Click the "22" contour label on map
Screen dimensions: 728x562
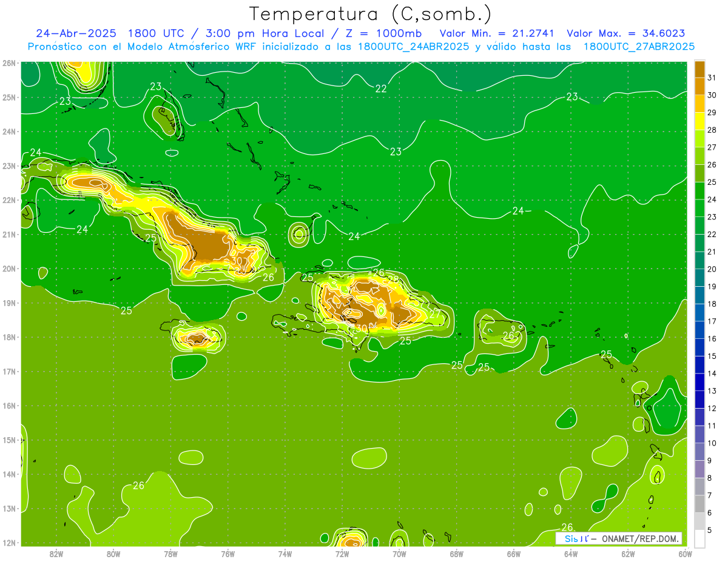[x=381, y=89]
